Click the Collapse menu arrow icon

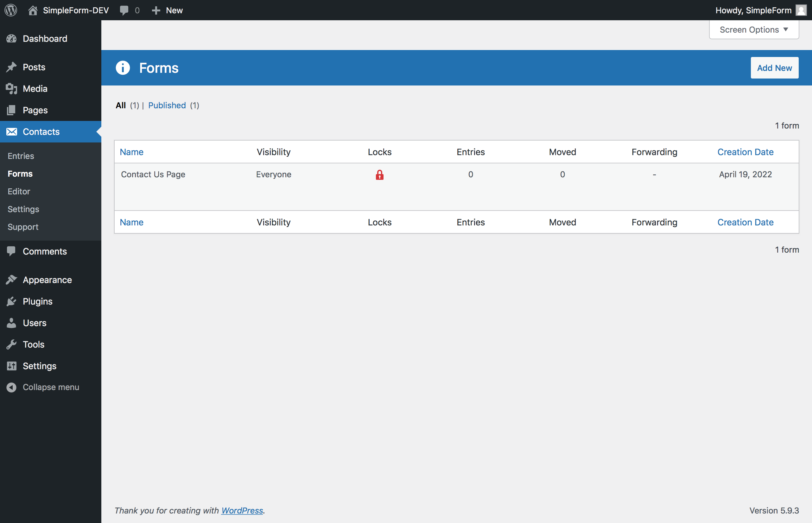tap(11, 387)
